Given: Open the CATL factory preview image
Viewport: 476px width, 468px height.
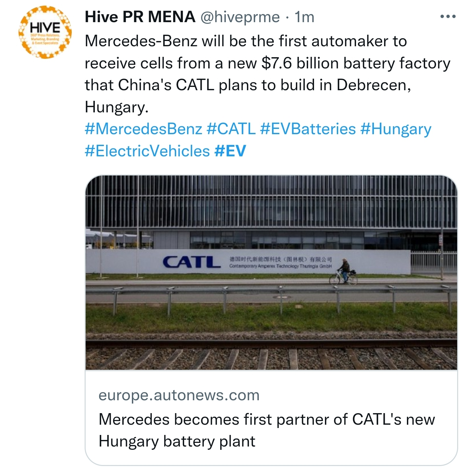Looking at the screenshot, I should pos(271,273).
